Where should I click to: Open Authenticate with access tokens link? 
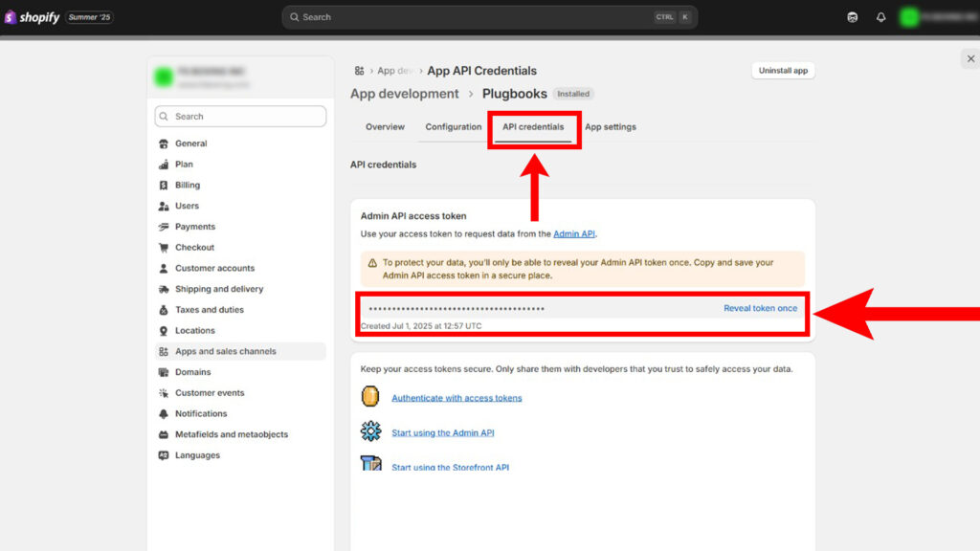457,398
